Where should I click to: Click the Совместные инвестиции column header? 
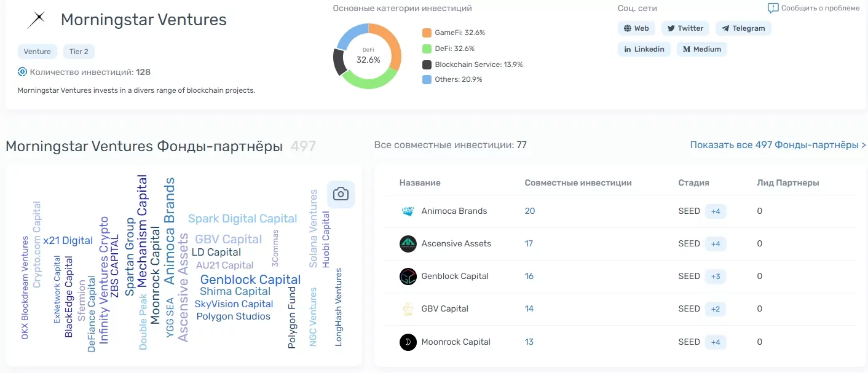click(578, 183)
